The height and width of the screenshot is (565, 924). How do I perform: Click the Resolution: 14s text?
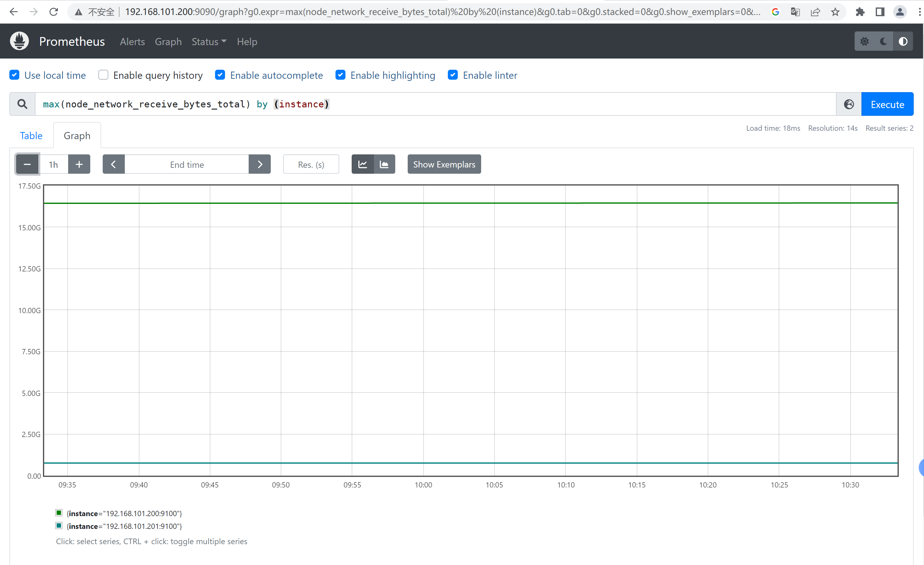point(833,128)
